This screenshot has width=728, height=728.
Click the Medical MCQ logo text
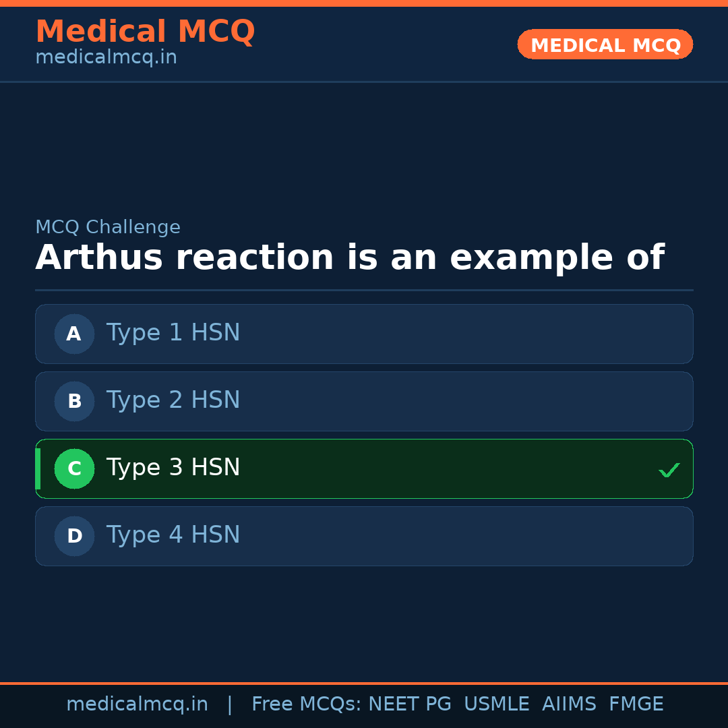pyautogui.click(x=145, y=32)
